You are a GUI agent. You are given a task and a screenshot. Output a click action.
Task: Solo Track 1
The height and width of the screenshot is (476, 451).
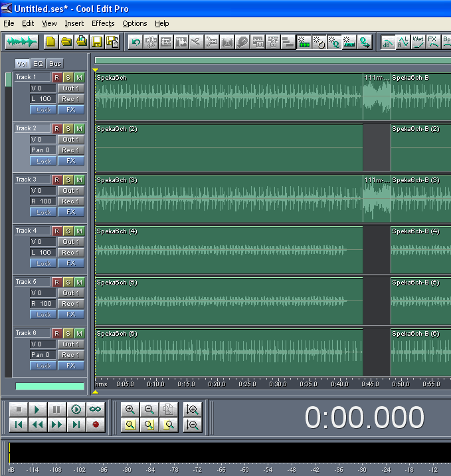coord(68,78)
